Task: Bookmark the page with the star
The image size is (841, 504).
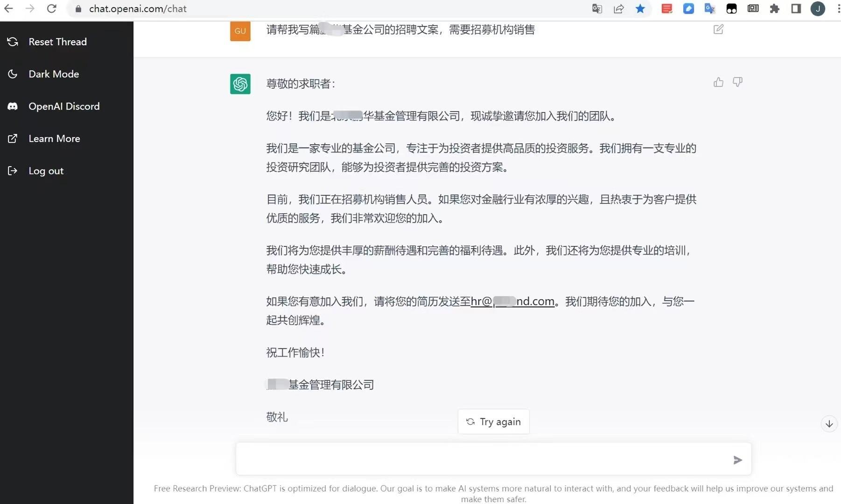Action: click(641, 8)
